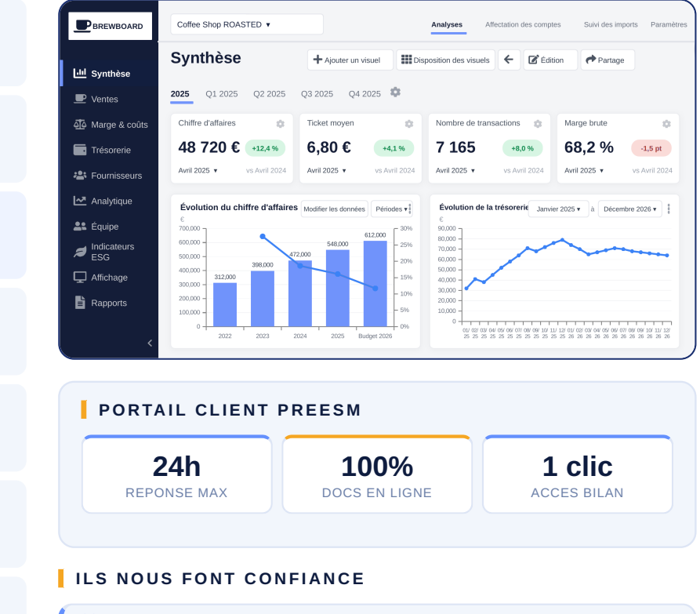The height and width of the screenshot is (614, 700).
Task: Open the Périodes dropdown on revenue chart
Action: coord(391,209)
